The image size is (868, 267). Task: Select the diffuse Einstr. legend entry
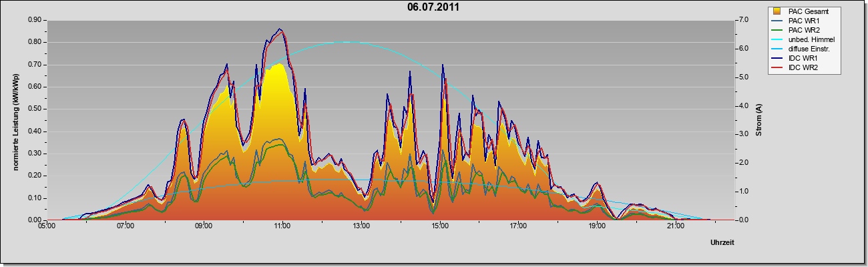click(x=811, y=49)
